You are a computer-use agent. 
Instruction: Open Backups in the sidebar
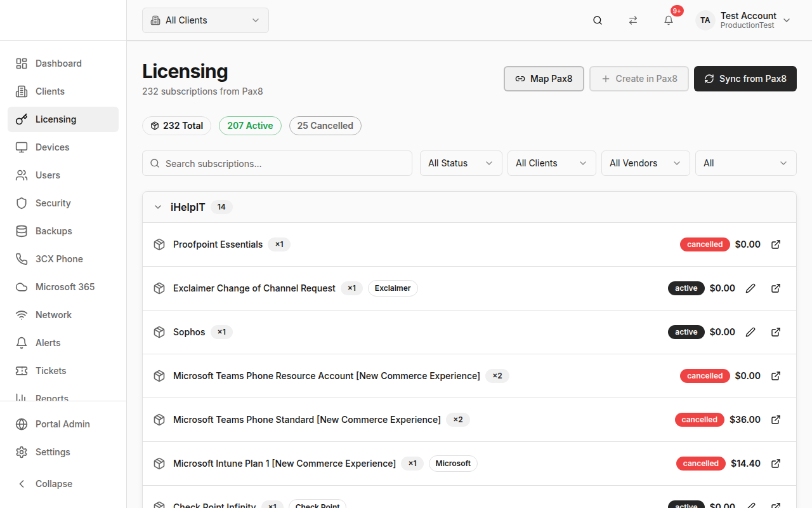coord(63,231)
